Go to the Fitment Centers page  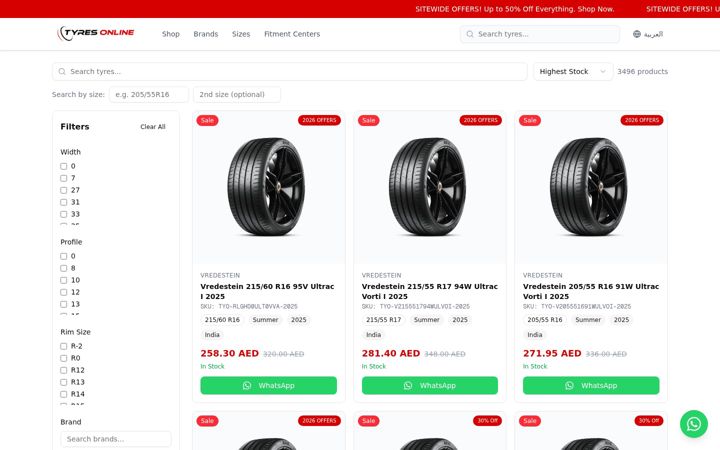click(292, 34)
